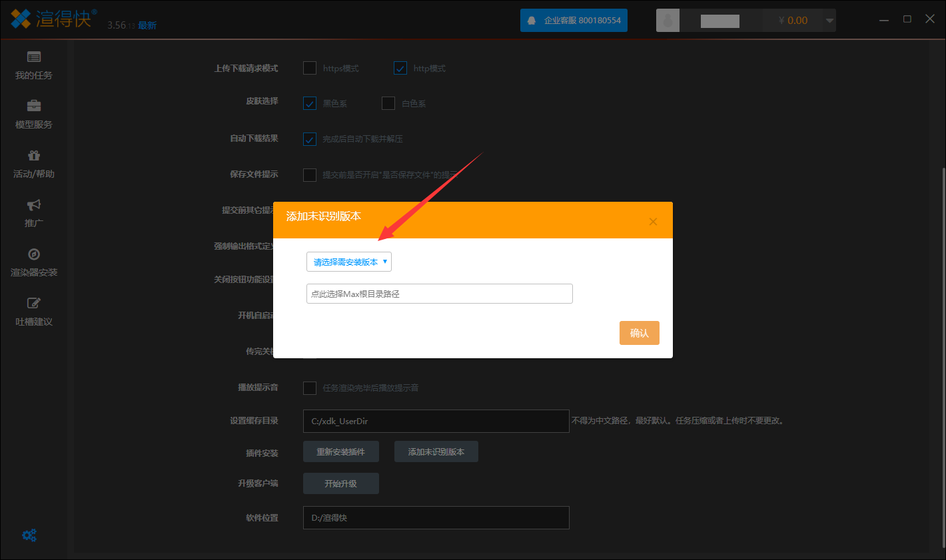Toggle 任务渲染完毕后播放提示音 checkbox
The height and width of the screenshot is (560, 946).
(310, 388)
